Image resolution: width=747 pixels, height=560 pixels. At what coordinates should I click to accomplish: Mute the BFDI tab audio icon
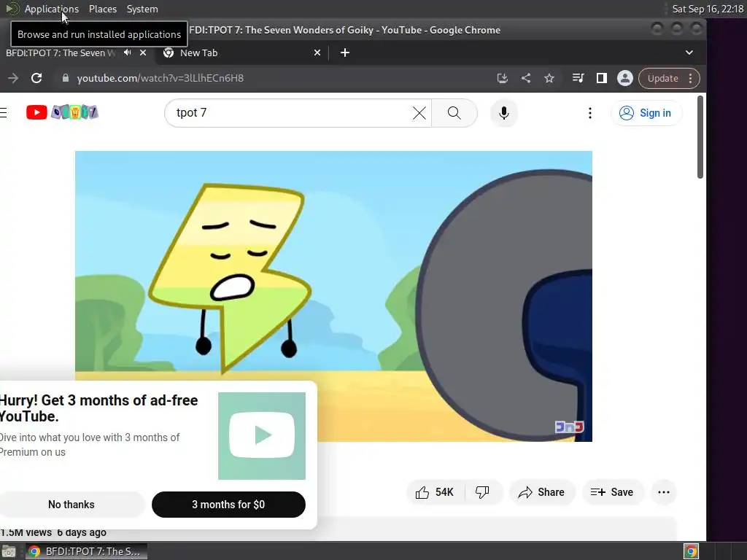pyautogui.click(x=127, y=52)
